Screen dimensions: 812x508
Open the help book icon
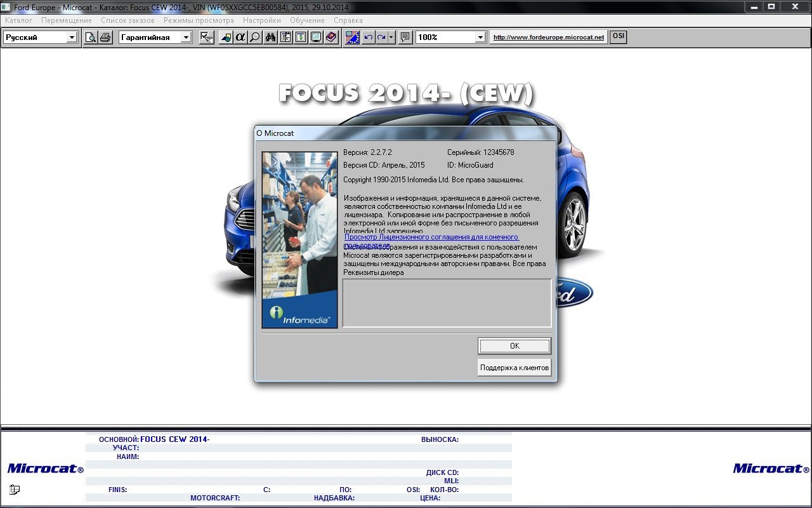pos(331,37)
